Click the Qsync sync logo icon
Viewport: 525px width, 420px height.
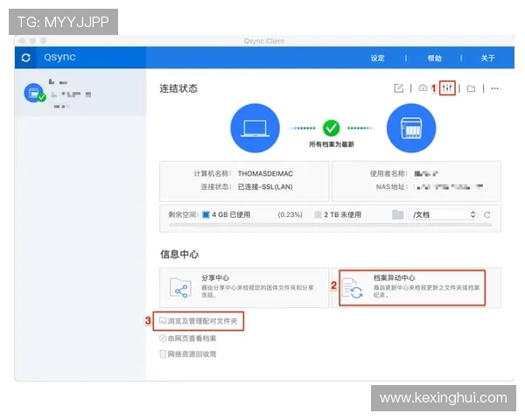(25, 58)
